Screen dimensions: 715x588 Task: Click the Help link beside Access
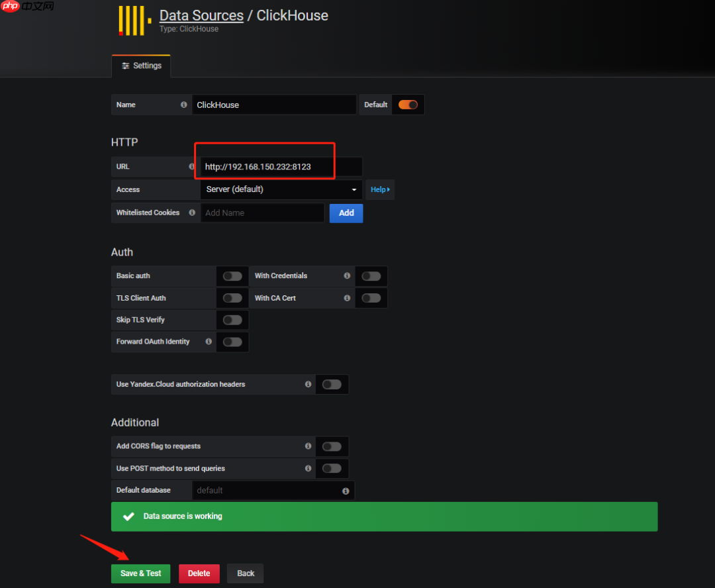(x=379, y=189)
